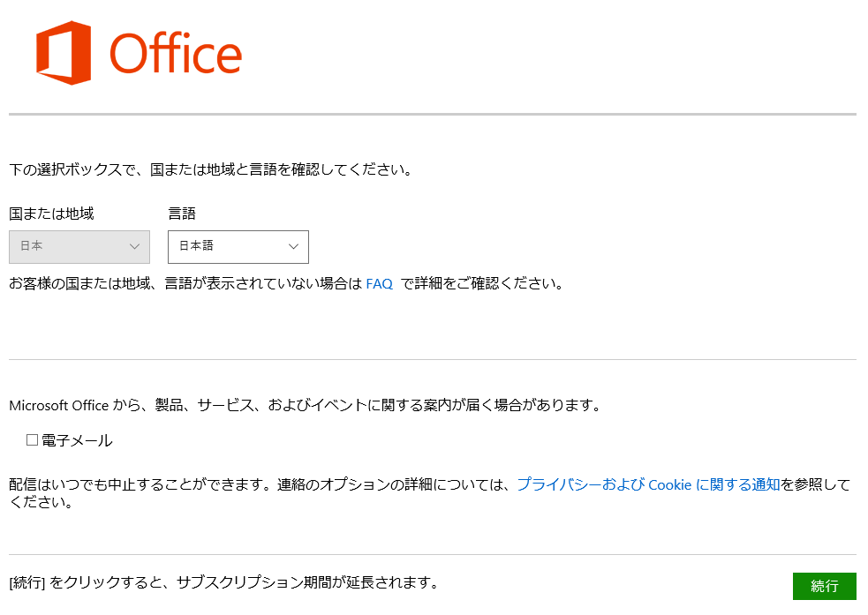The height and width of the screenshot is (615, 868).
Task: Click the 言語 label
Action: pos(182,214)
